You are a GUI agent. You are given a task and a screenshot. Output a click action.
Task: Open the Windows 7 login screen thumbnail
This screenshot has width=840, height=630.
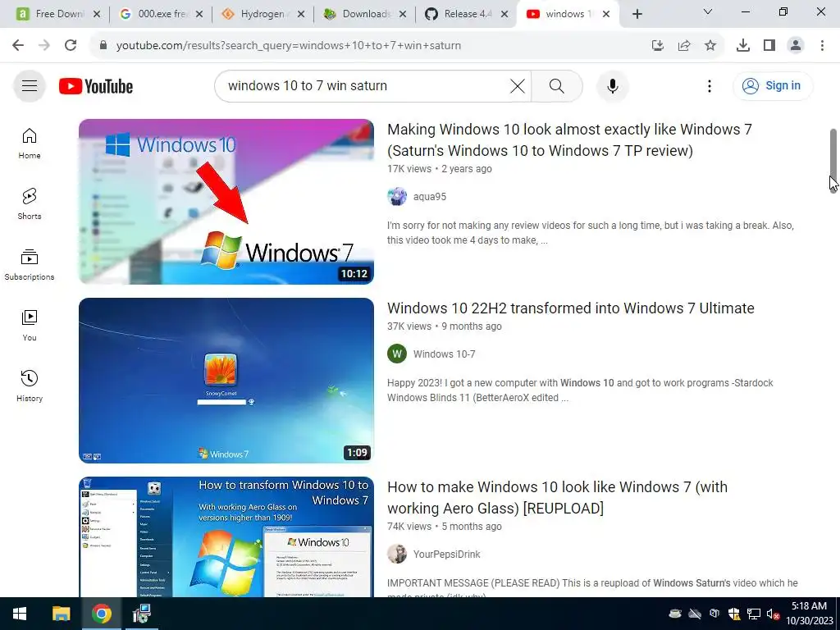click(x=226, y=381)
